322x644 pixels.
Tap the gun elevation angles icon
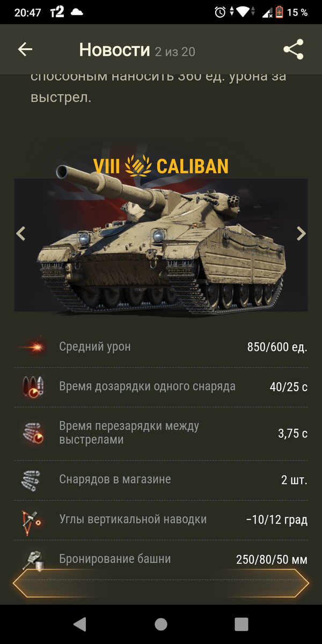pyautogui.click(x=32, y=519)
